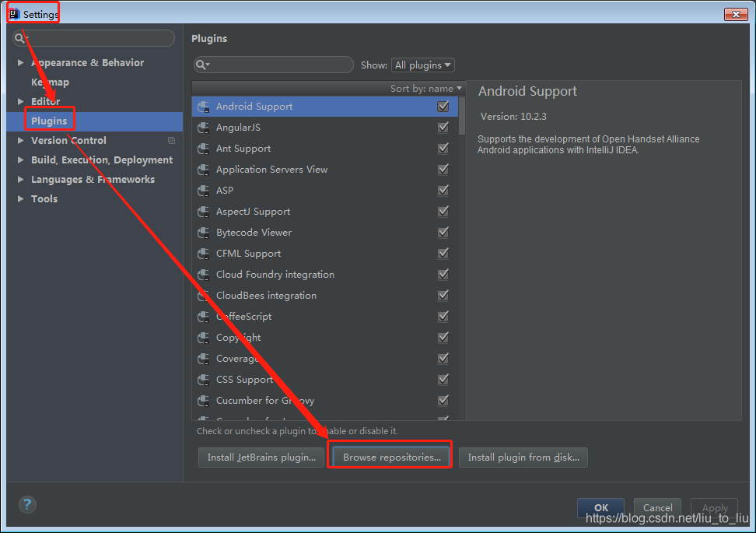Toggle the CSS Support checkbox
The height and width of the screenshot is (533, 756).
coord(443,379)
